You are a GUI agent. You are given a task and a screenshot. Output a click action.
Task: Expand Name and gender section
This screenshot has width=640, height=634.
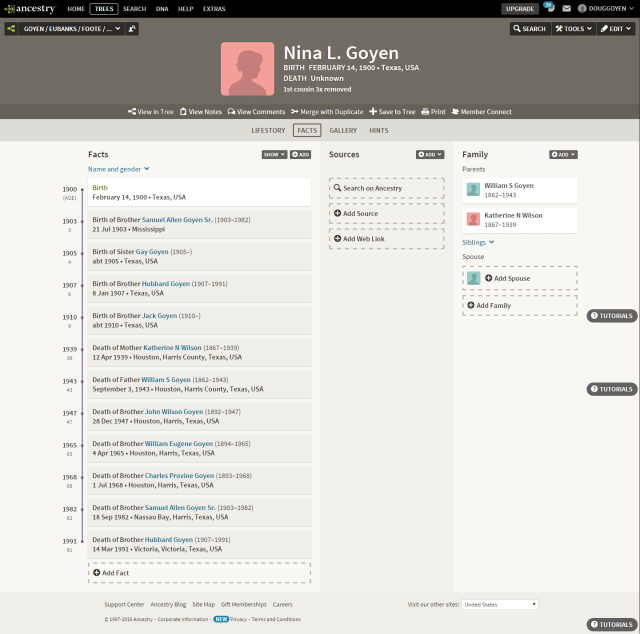118,169
